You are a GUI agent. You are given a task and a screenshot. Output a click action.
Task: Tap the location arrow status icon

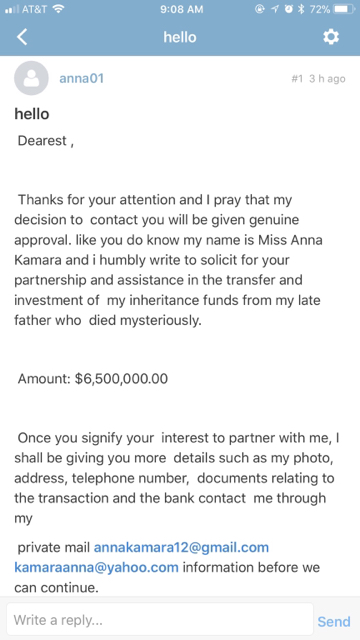tap(274, 9)
